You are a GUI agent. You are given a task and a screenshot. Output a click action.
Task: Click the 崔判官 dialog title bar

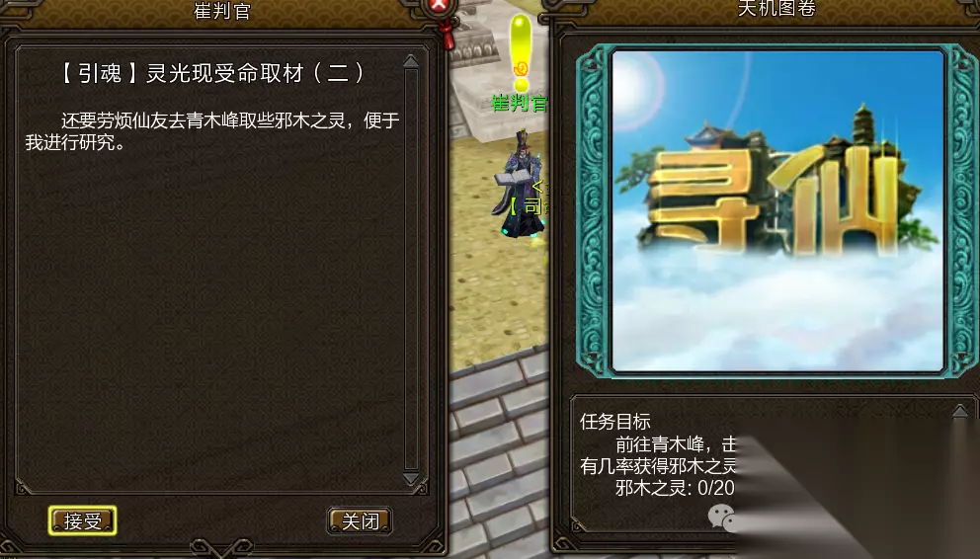[x=222, y=11]
